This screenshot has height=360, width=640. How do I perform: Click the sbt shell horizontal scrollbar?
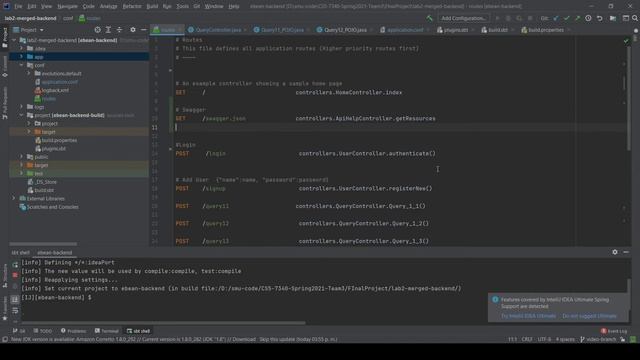coord(163,322)
